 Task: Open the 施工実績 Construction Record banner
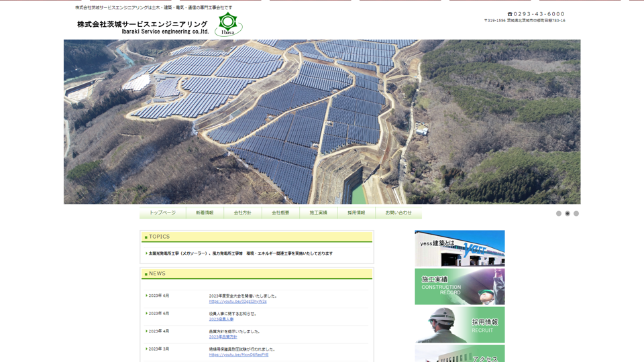pyautogui.click(x=460, y=287)
